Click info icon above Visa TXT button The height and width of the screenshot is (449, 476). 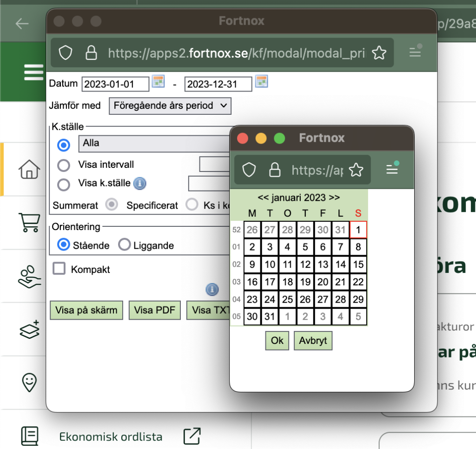tap(212, 289)
